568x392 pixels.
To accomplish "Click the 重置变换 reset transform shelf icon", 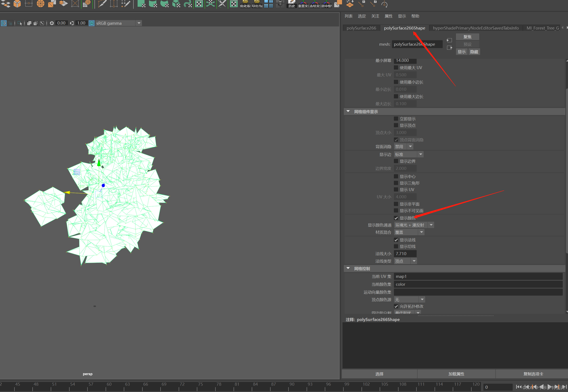I will pyautogui.click(x=303, y=4).
